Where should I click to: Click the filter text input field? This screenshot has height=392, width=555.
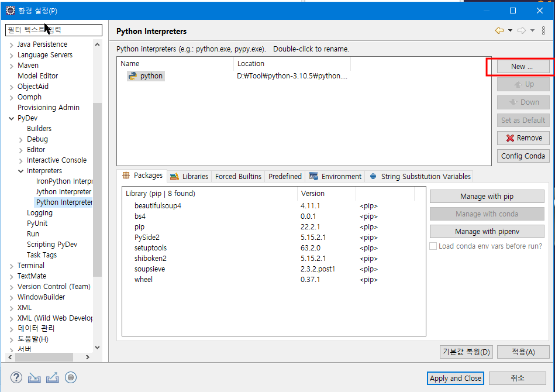(x=54, y=30)
